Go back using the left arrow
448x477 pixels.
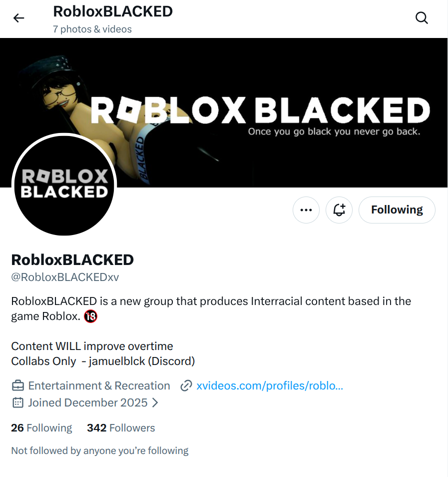pos(18,18)
